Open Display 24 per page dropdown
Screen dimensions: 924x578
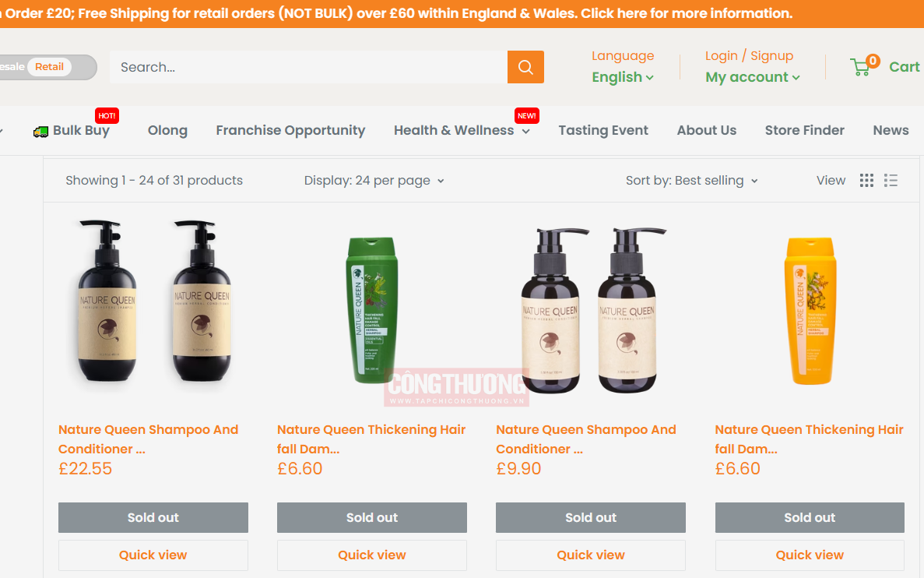[374, 181]
